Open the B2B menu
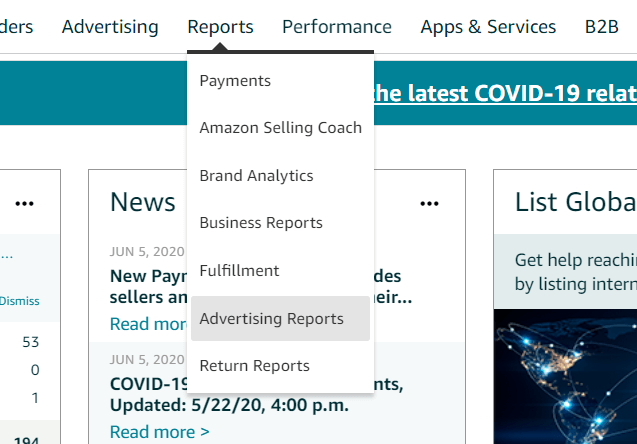This screenshot has height=444, width=637. point(602,27)
